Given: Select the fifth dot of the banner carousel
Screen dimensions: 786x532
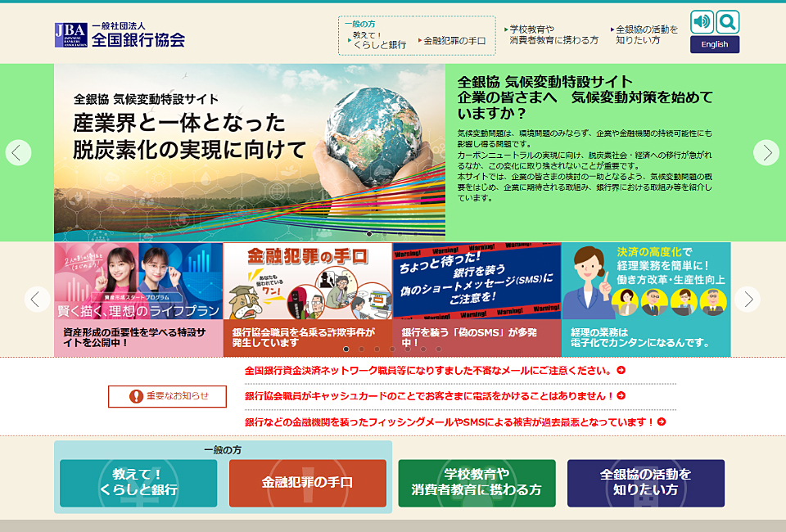Looking at the screenshot, I should [408, 349].
